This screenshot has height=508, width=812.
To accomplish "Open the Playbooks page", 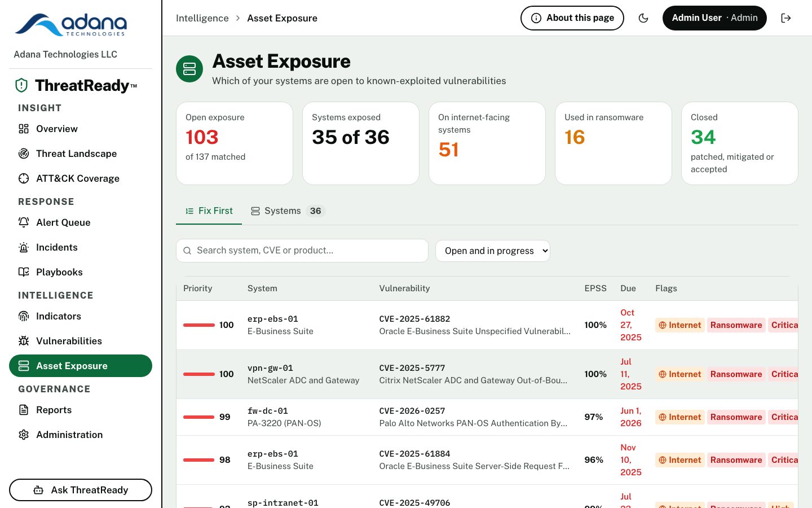I will [x=81, y=272].
